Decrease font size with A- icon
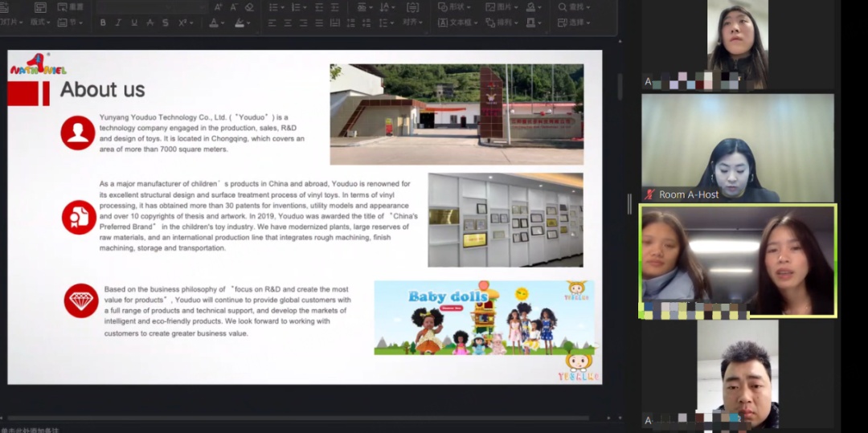Viewport: 868px width, 433px height. coord(234,6)
